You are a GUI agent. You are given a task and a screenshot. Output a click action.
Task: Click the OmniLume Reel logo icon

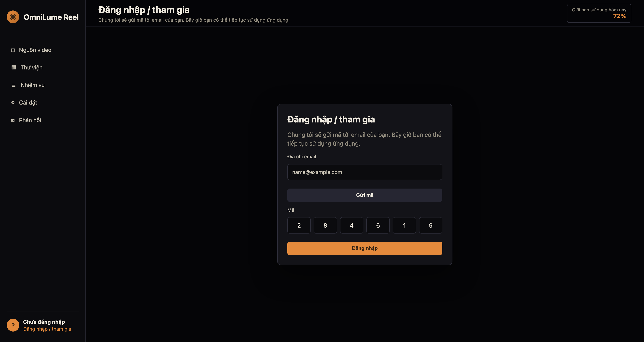pos(13,17)
